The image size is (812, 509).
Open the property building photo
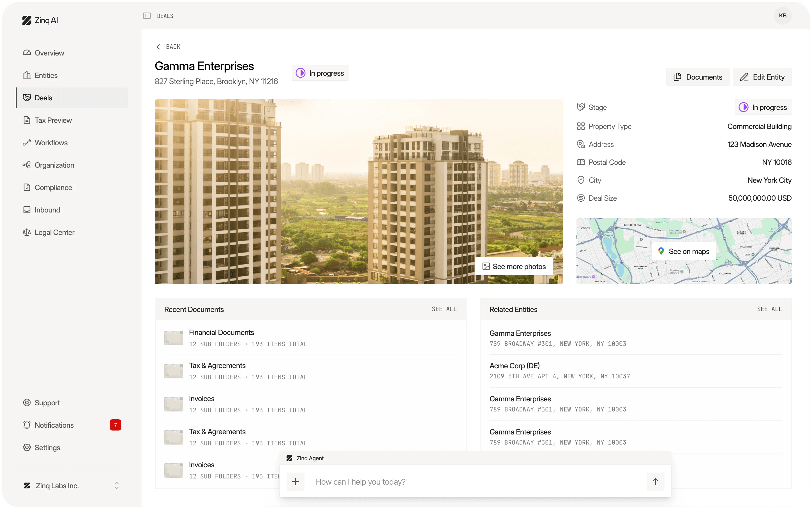(x=359, y=191)
